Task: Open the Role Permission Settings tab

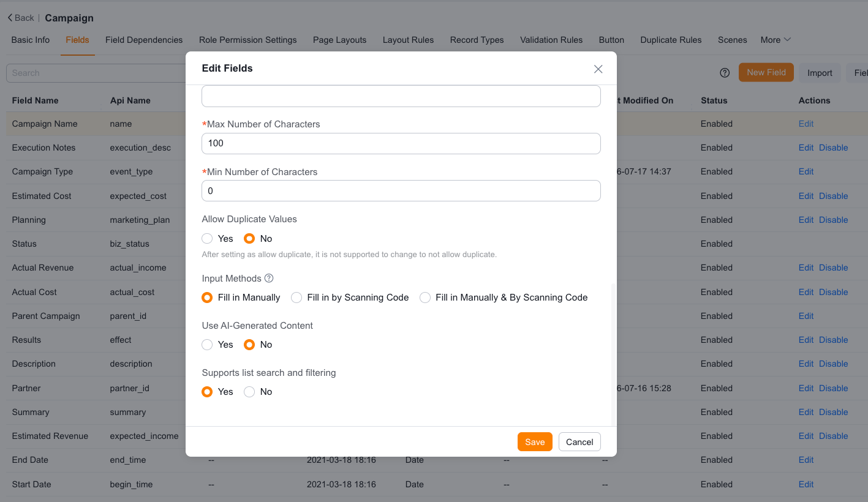Action: coord(248,40)
